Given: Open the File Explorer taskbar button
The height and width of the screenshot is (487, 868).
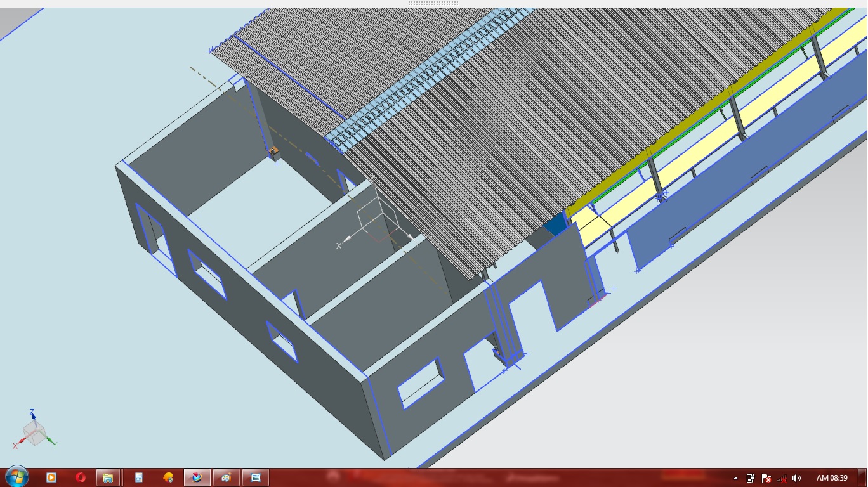Looking at the screenshot, I should 109,477.
